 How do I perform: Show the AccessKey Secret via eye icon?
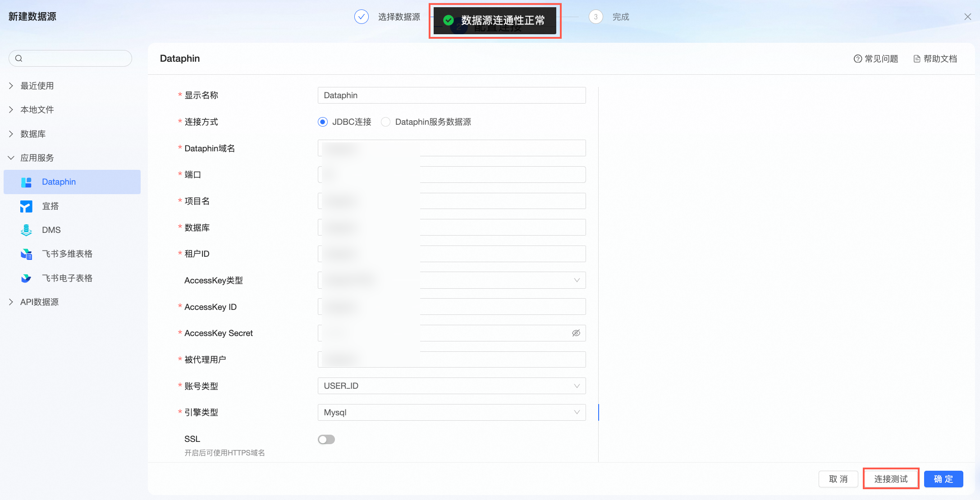[576, 333]
